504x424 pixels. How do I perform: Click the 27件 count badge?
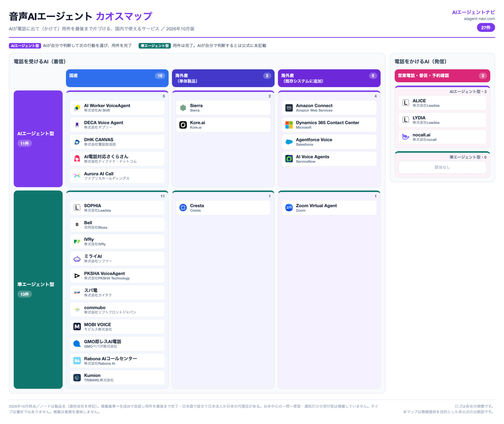[x=485, y=28]
